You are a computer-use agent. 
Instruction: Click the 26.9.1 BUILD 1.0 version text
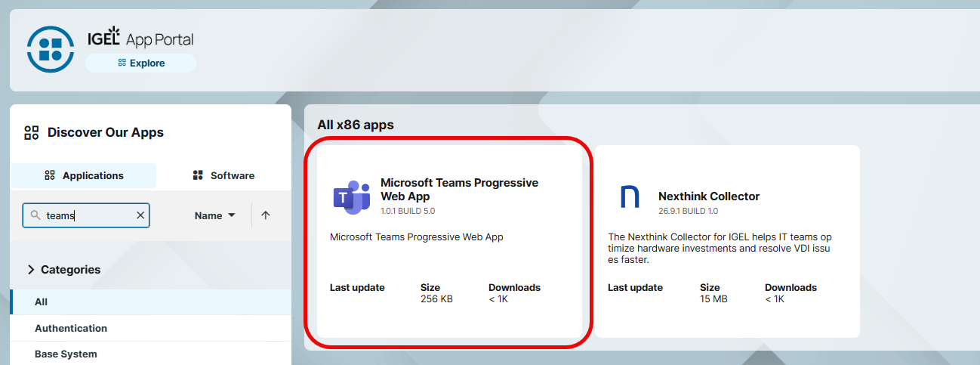pyautogui.click(x=689, y=211)
